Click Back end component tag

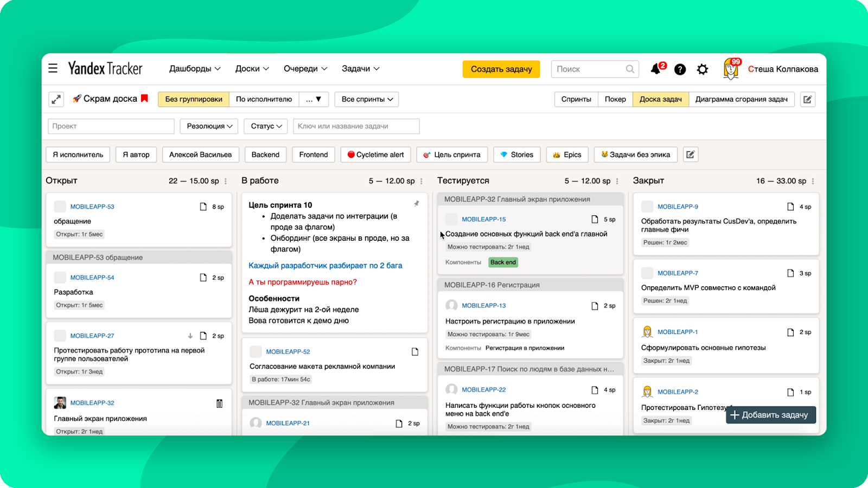[503, 262]
